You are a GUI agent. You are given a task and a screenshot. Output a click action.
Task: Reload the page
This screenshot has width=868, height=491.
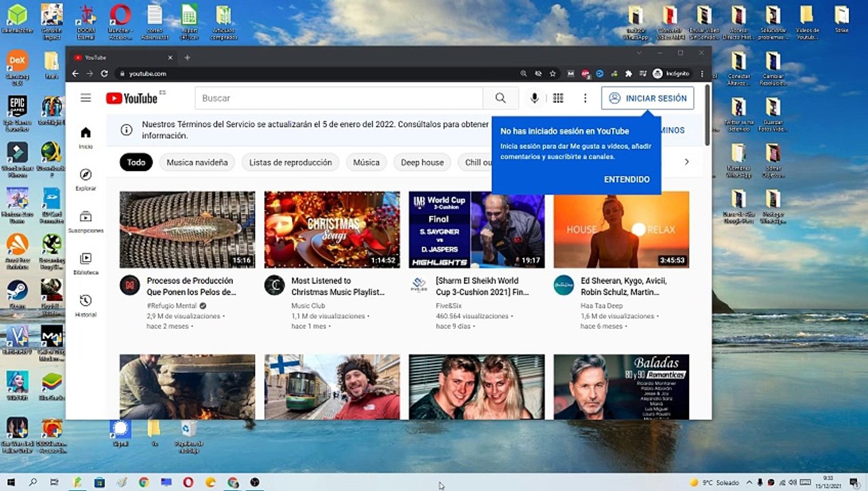(x=104, y=74)
